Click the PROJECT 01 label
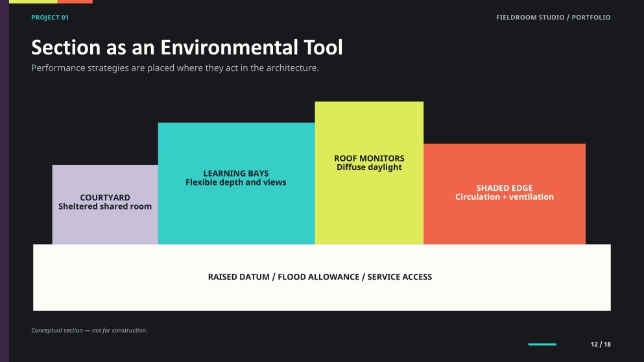The height and width of the screenshot is (362, 644). point(50,18)
